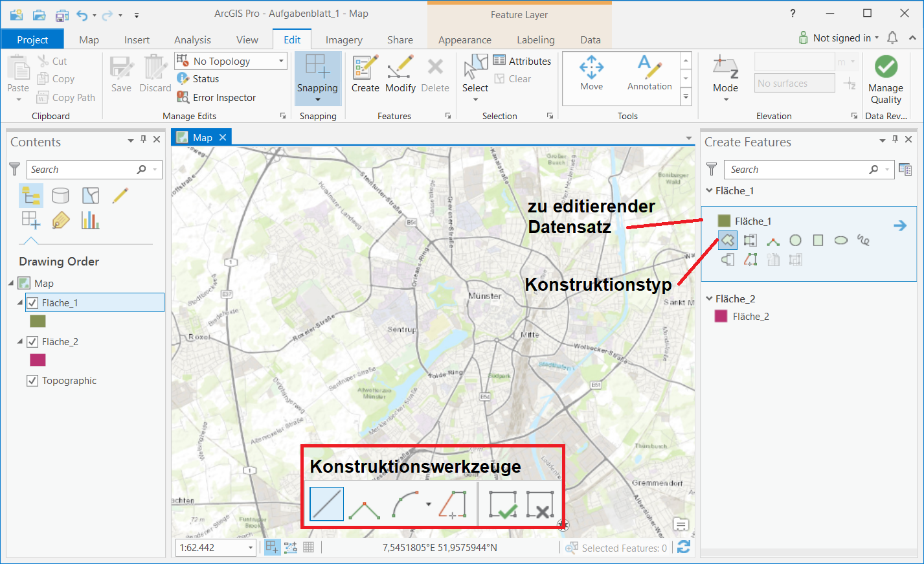The image size is (924, 564).
Task: Switch to the Analysis ribbon tab
Action: tap(192, 39)
